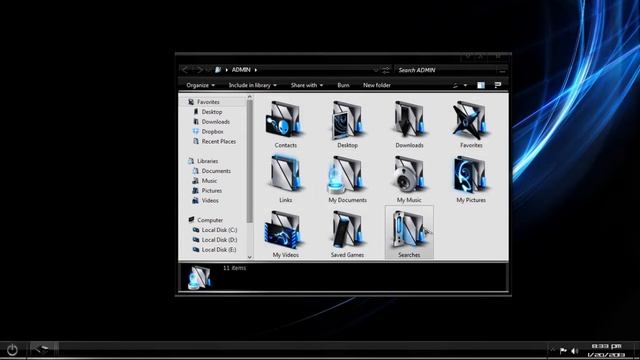Image resolution: width=640 pixels, height=360 pixels.
Task: Select the Searches folder icon
Action: coord(409,233)
